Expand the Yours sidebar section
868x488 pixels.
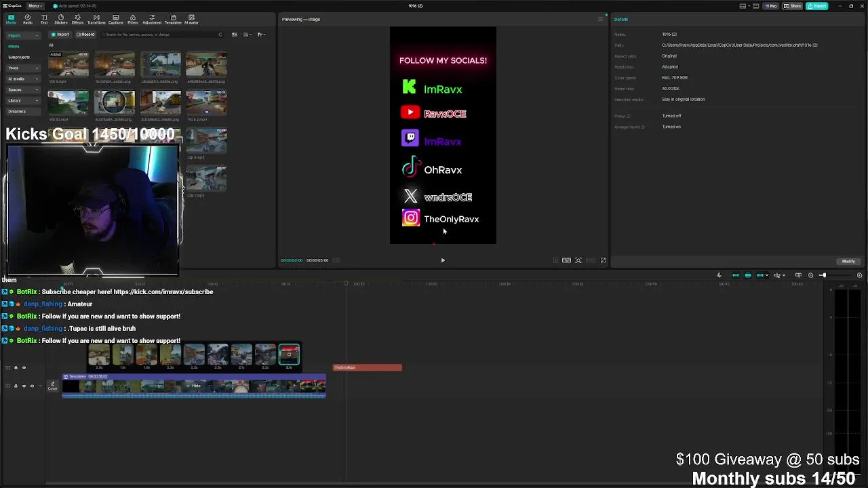tap(22, 68)
